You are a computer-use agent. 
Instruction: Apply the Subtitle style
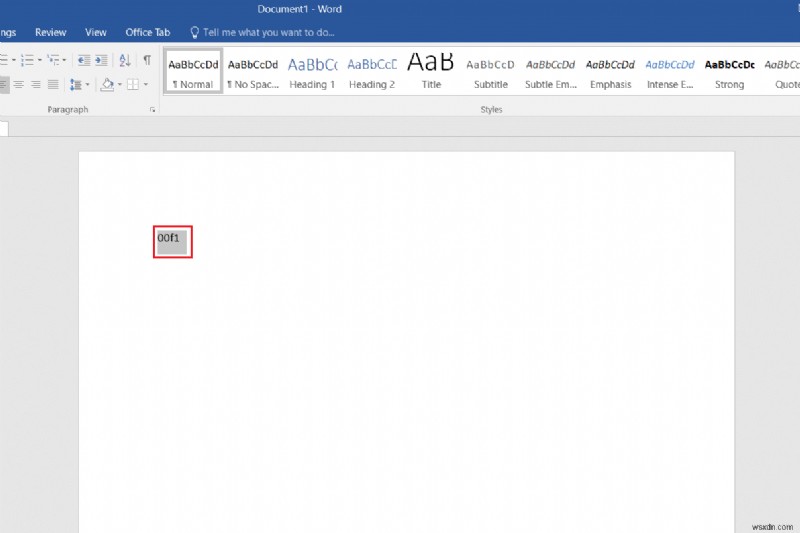point(491,71)
